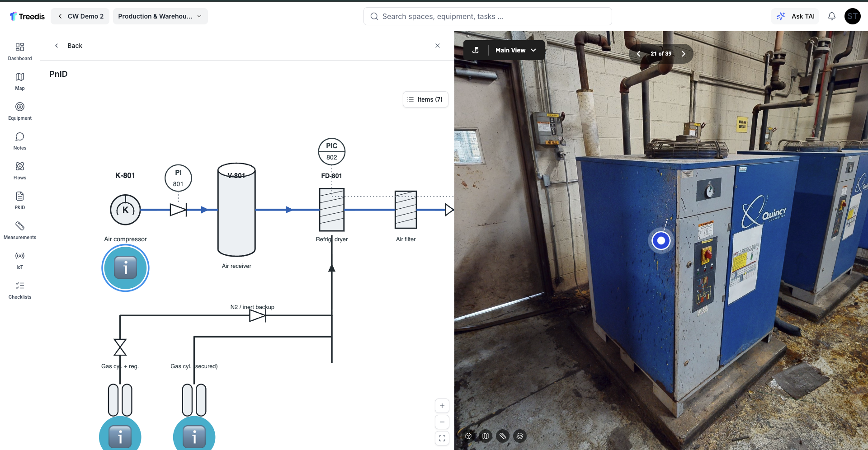
Task: Zoom in on the PnID diagram
Action: [442, 406]
